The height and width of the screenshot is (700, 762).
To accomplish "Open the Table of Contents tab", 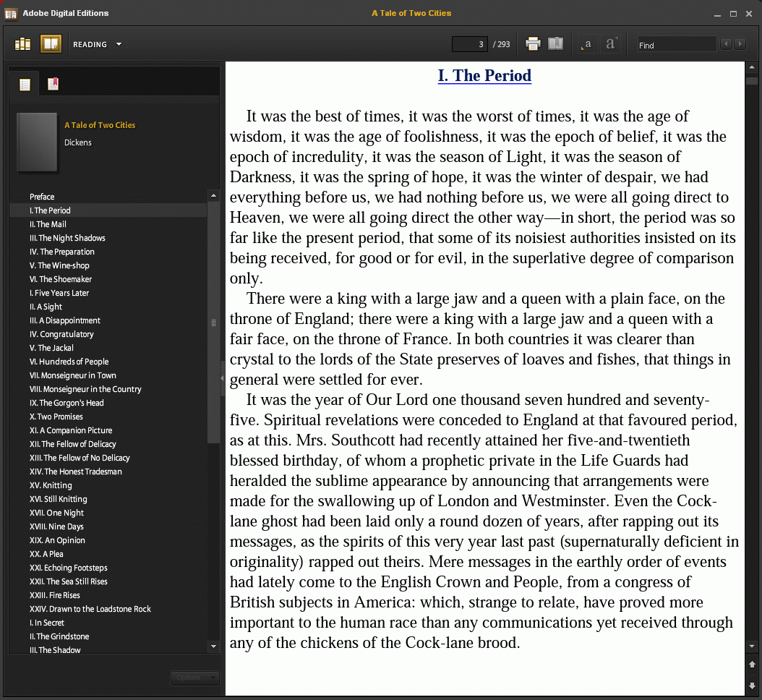I will click(x=25, y=85).
